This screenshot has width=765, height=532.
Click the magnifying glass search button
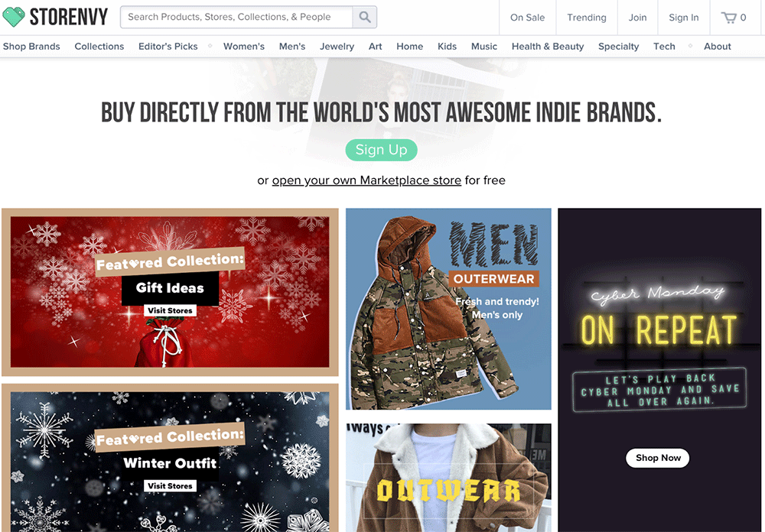[x=364, y=17]
